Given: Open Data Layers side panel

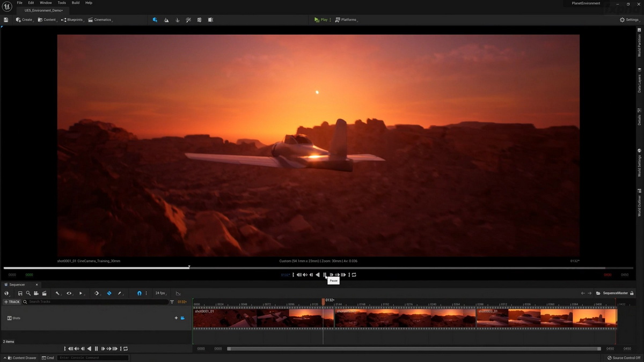Looking at the screenshot, I should [x=639, y=80].
